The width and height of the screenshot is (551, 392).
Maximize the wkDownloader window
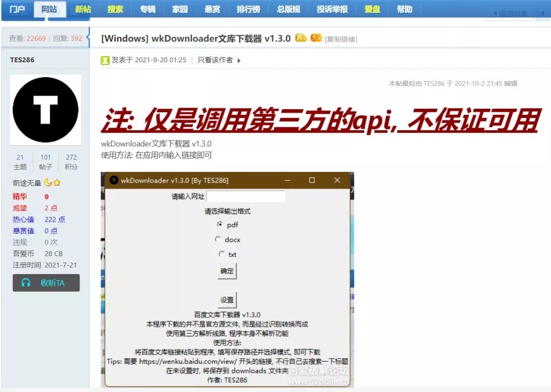click(312, 180)
